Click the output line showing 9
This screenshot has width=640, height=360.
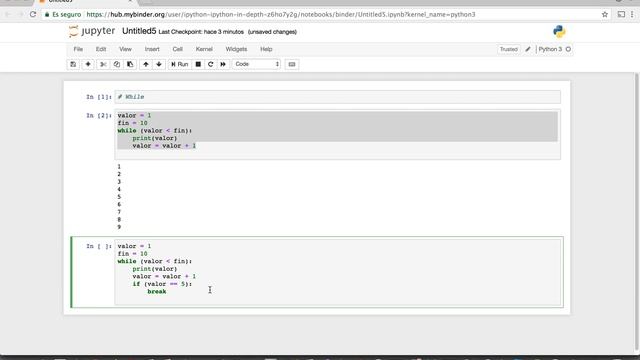click(119, 227)
